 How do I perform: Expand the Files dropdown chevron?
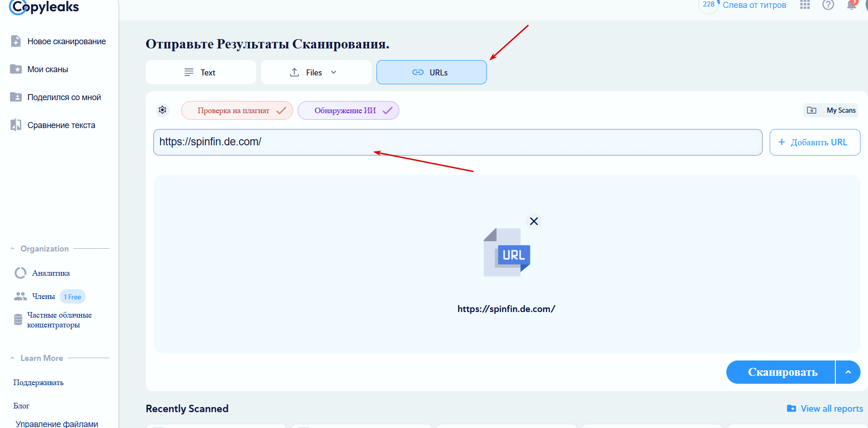pos(334,72)
